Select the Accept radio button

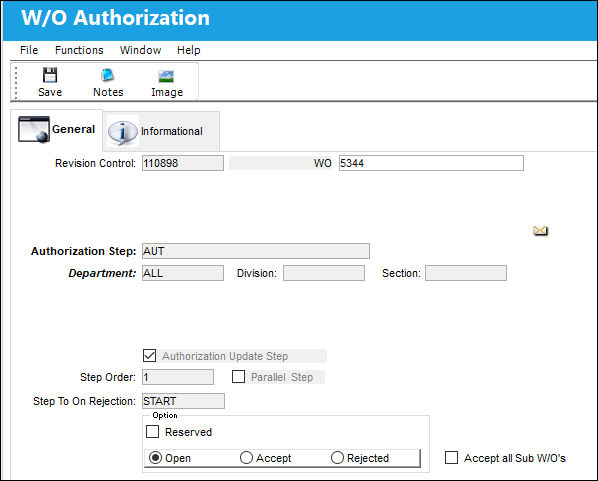pos(246,458)
